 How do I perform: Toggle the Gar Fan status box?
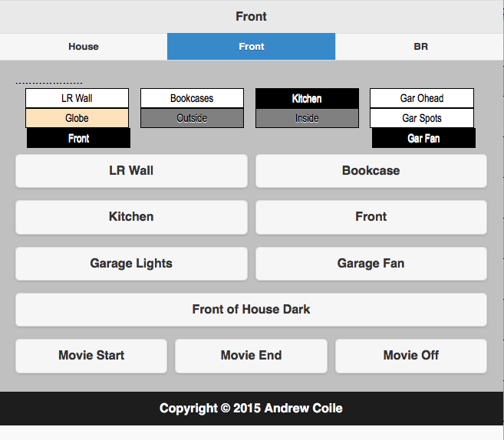point(423,138)
